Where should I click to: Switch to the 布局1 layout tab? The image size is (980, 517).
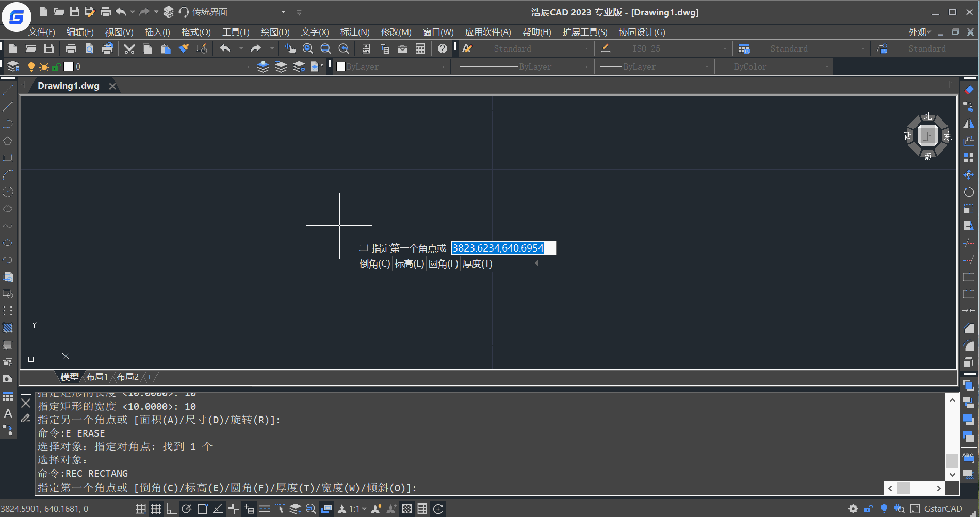tap(97, 377)
